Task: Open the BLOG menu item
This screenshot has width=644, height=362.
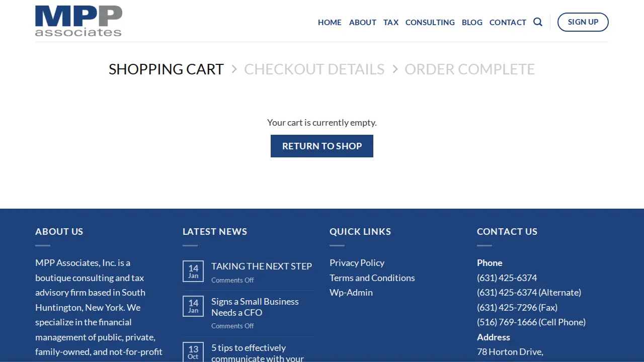Action: tap(472, 22)
